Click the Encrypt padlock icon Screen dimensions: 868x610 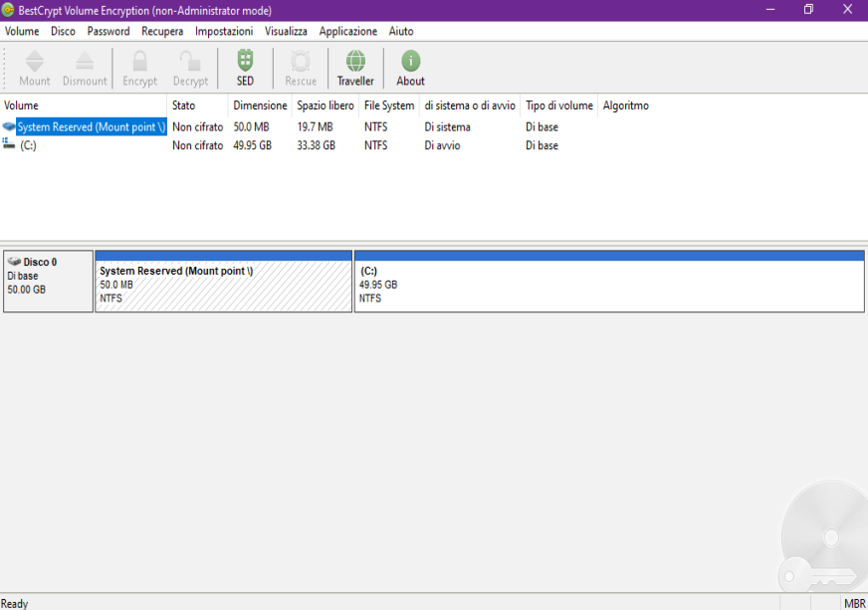point(140,61)
